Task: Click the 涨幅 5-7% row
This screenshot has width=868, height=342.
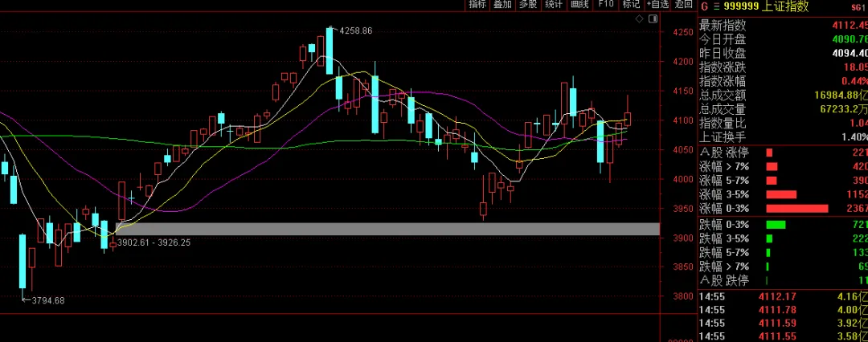Action: coord(783,181)
